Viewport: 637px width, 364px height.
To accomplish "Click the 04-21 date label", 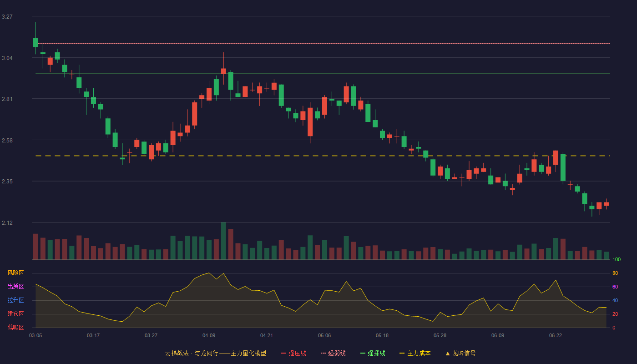I will (267, 335).
